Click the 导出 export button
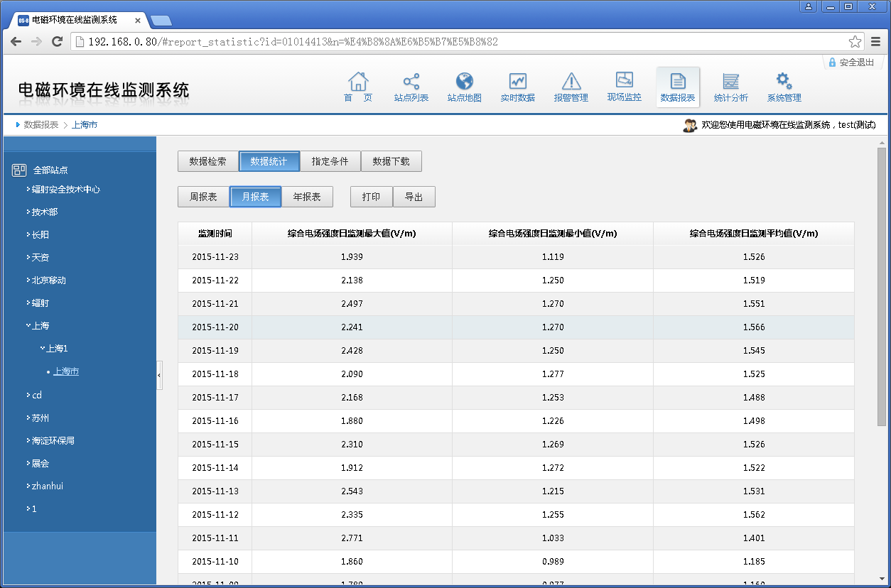The height and width of the screenshot is (588, 891). [414, 197]
